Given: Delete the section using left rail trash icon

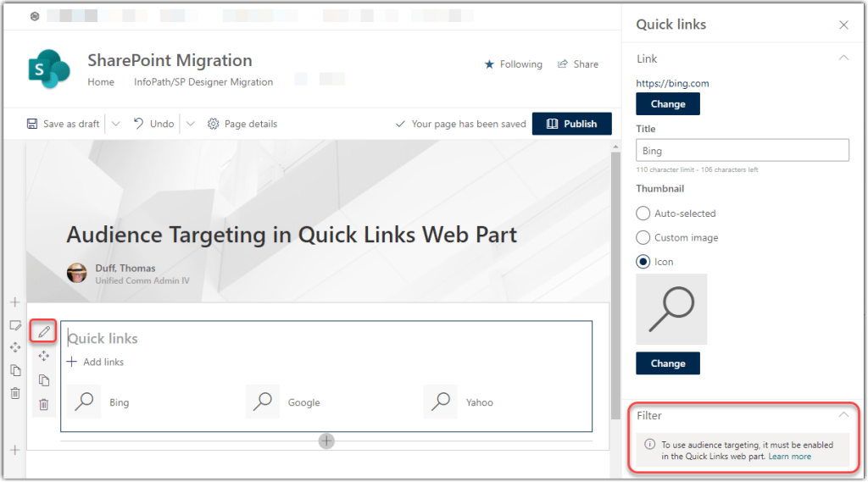Looking at the screenshot, I should tap(15, 393).
